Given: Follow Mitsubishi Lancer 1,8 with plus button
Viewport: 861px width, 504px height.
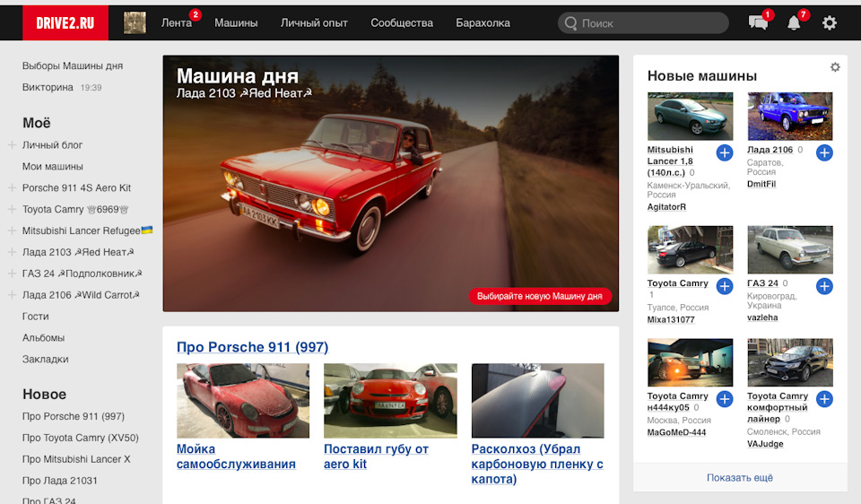Looking at the screenshot, I should click(x=725, y=152).
